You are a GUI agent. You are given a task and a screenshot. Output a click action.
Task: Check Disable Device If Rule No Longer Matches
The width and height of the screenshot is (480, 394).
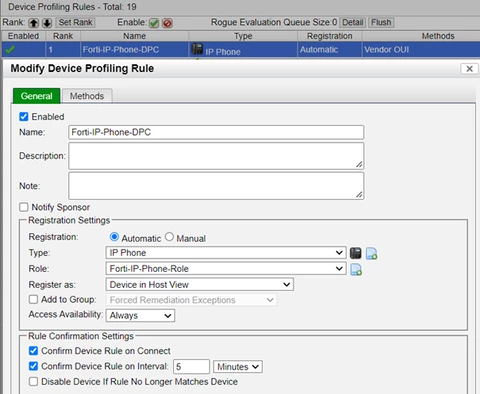[x=33, y=381]
